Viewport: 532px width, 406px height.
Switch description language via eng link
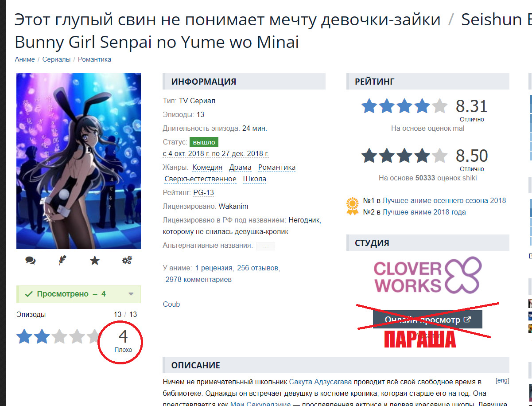pos(502,380)
